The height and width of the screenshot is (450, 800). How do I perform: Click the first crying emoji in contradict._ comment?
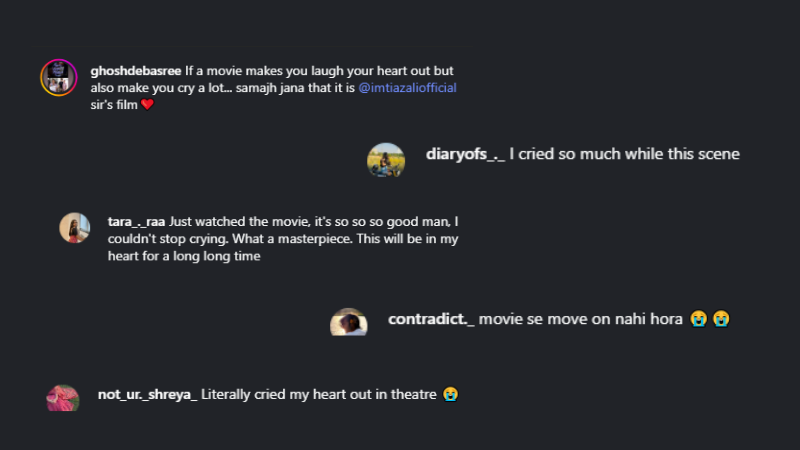pos(698,319)
